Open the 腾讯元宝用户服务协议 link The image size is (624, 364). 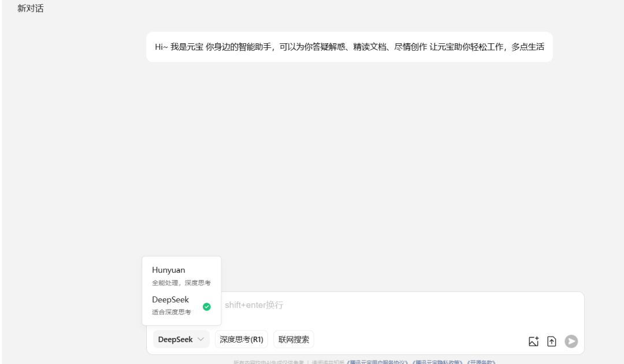click(378, 362)
